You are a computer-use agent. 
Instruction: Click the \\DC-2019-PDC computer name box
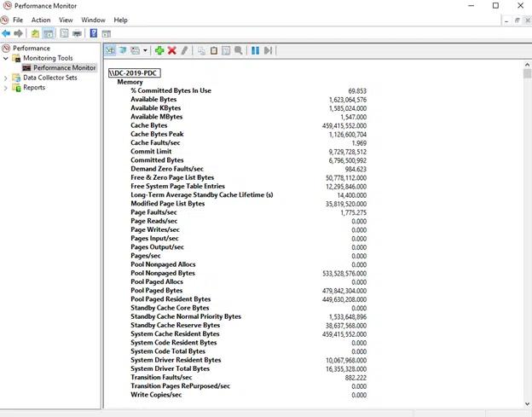pos(135,73)
